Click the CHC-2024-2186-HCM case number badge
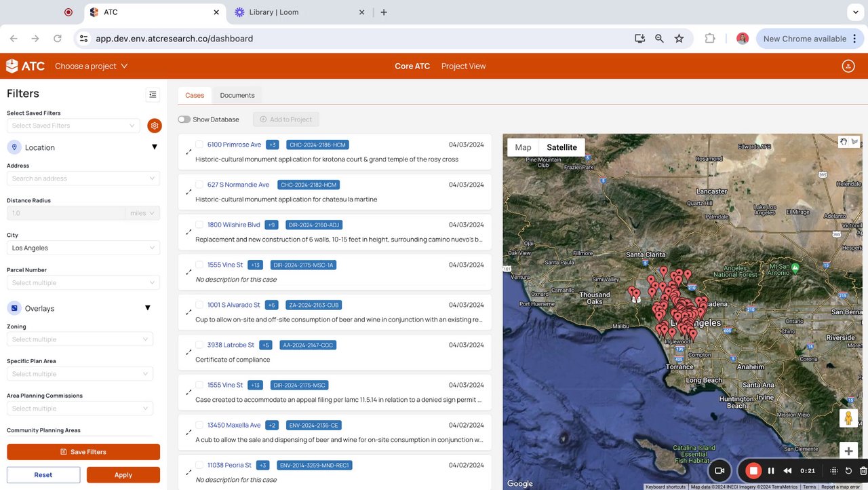 [x=317, y=145]
